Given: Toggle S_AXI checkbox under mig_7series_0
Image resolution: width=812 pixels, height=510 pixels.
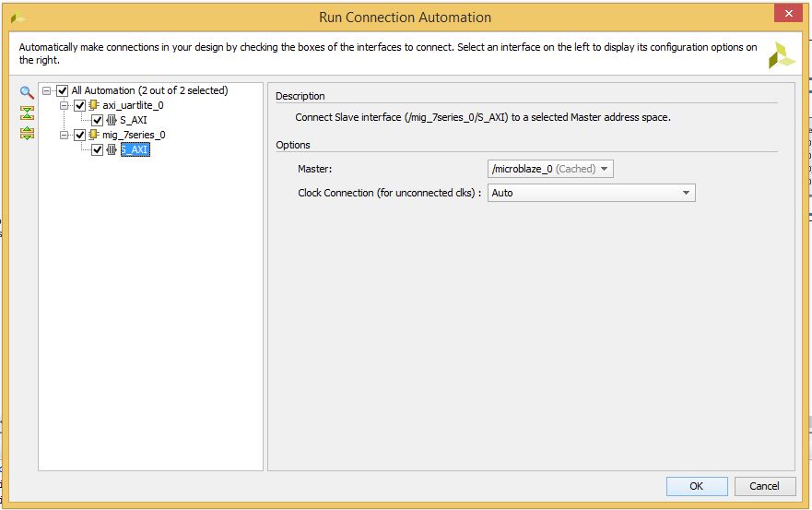Looking at the screenshot, I should tap(98, 149).
